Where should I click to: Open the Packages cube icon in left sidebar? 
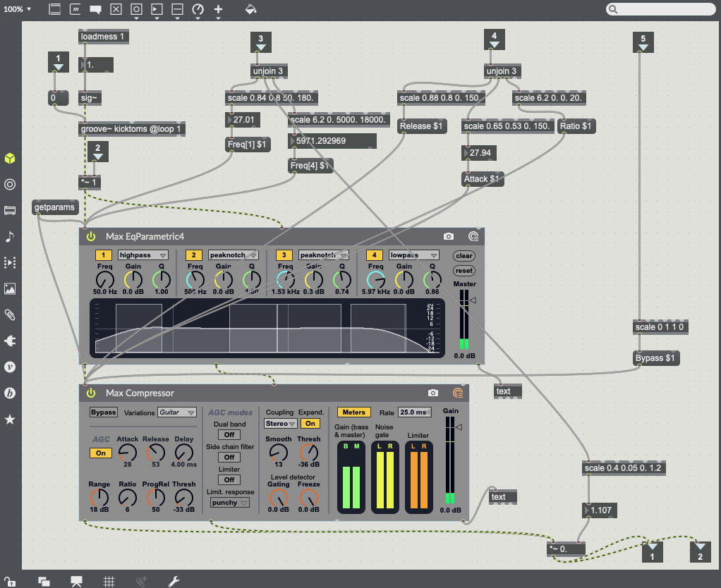[x=10, y=159]
